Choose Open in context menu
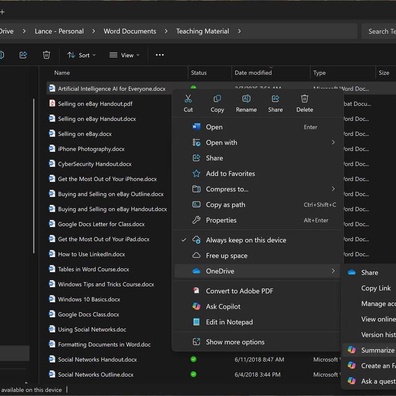The width and height of the screenshot is (396, 396). click(258, 127)
